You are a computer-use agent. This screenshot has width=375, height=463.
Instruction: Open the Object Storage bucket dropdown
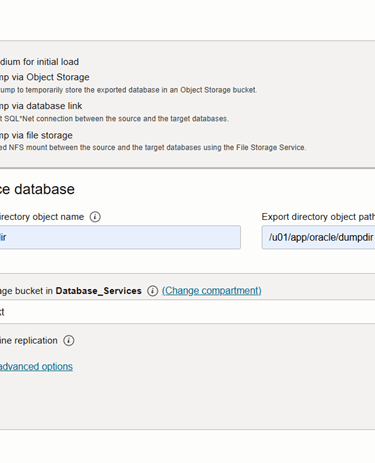pyautogui.click(x=187, y=312)
